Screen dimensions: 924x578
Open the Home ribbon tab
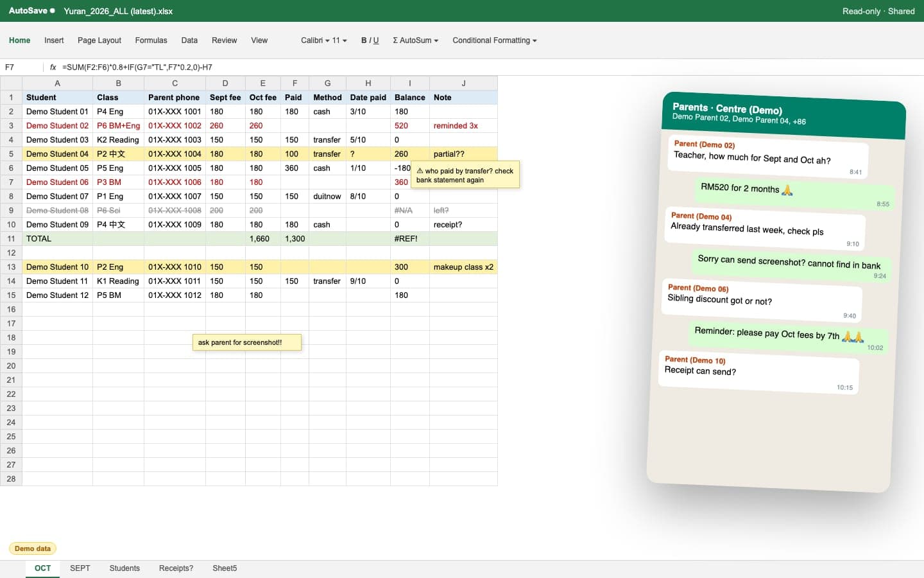[20, 40]
